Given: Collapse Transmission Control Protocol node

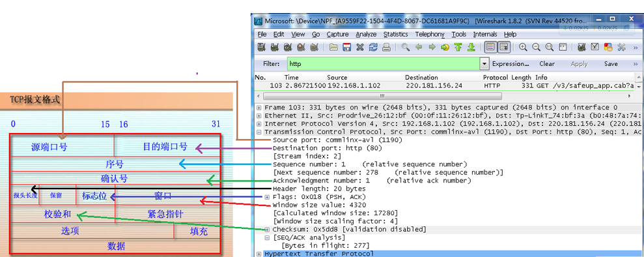Looking at the screenshot, I should click(259, 132).
